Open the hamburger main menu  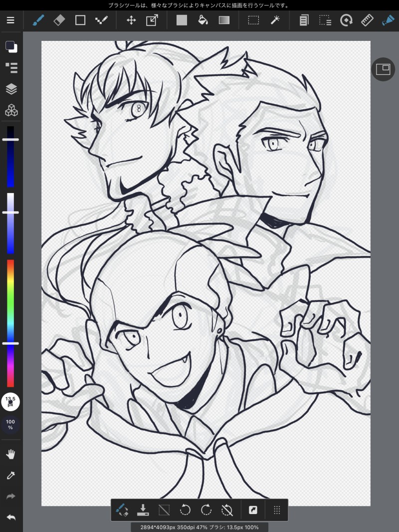(10, 20)
